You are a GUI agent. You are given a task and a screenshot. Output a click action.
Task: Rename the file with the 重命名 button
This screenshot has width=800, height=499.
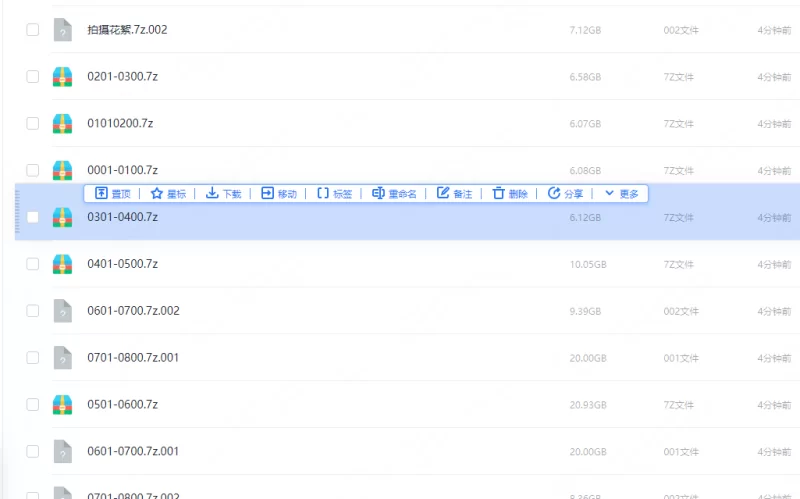click(x=394, y=194)
